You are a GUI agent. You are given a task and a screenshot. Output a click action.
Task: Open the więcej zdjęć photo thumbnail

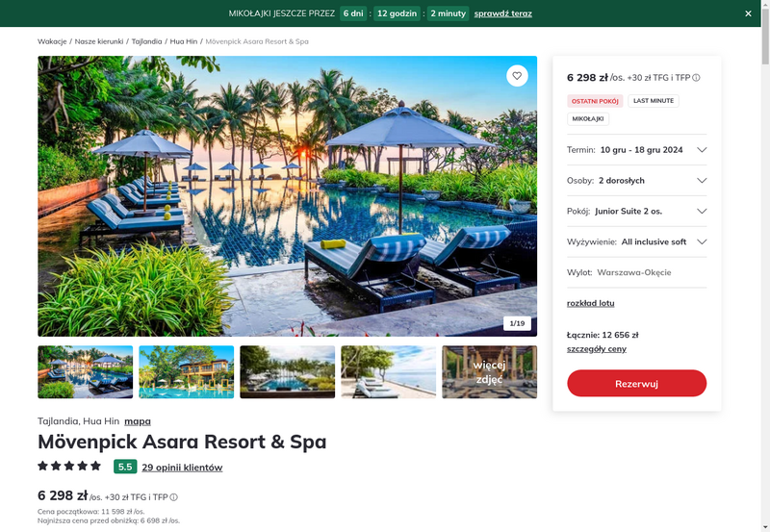(x=489, y=372)
